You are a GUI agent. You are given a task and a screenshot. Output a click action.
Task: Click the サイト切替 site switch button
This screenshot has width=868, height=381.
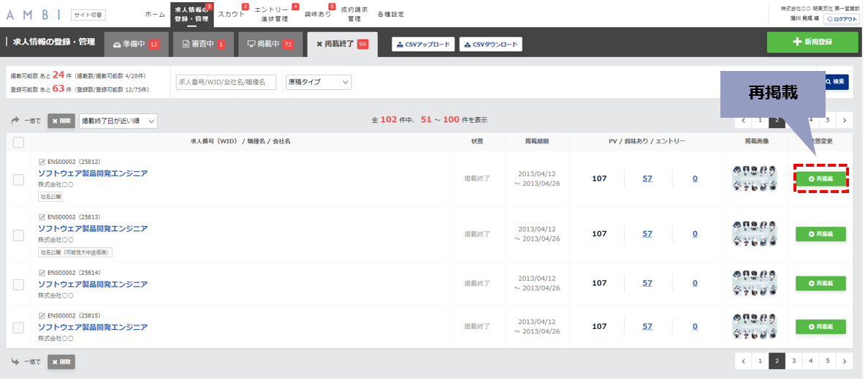(88, 15)
